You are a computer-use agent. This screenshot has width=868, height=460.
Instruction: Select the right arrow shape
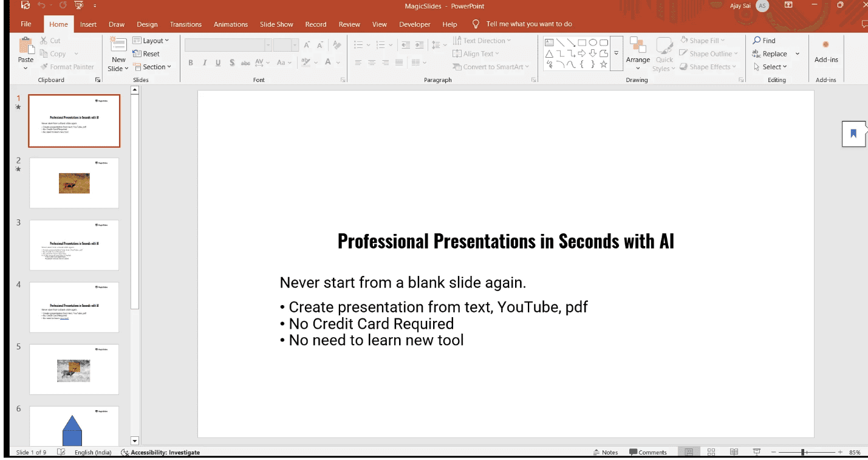coord(581,53)
